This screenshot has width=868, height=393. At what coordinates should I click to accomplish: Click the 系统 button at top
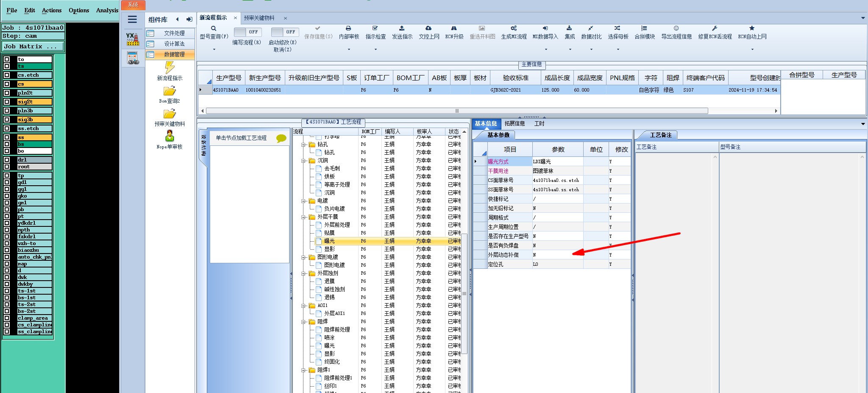[x=133, y=5]
